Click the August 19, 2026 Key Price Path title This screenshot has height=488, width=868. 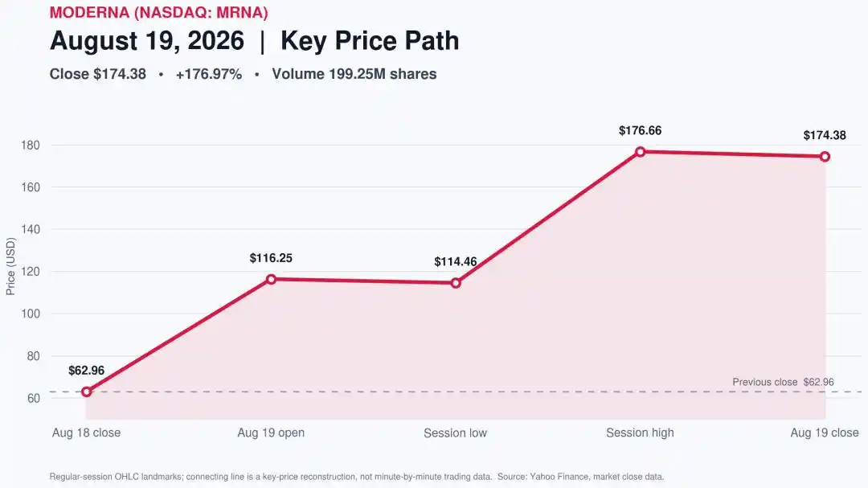pos(255,41)
